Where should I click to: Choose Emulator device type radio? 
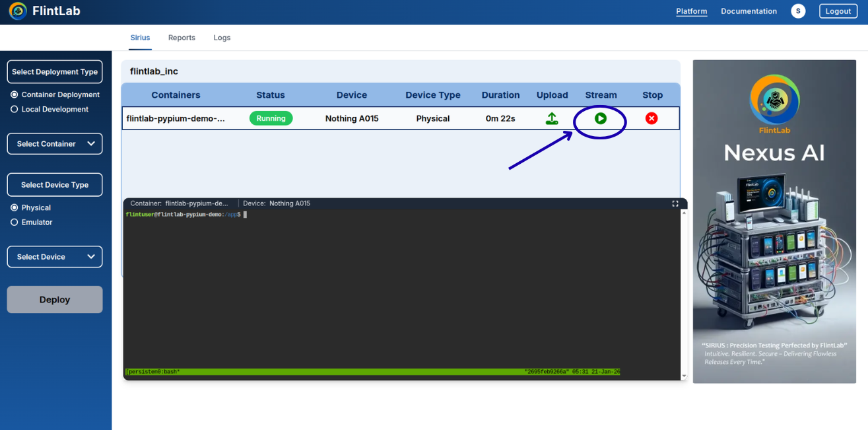(x=15, y=223)
